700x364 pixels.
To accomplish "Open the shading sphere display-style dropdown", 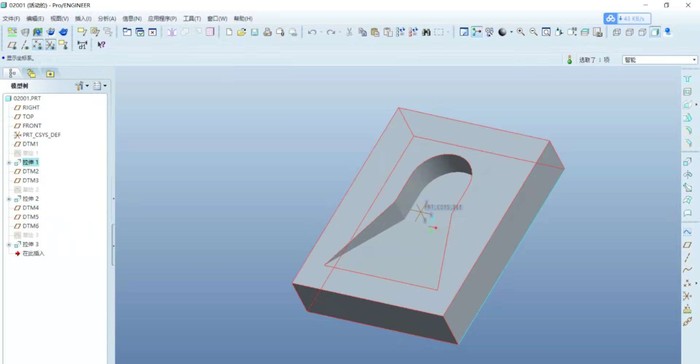I will point(511,32).
